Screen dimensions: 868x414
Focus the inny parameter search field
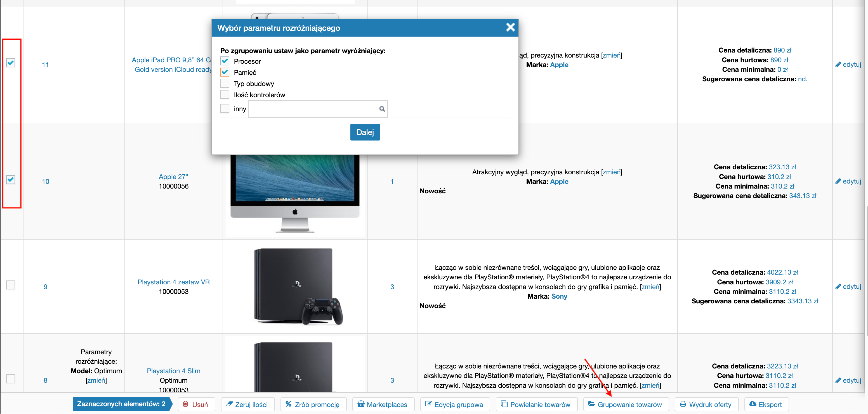coord(317,109)
